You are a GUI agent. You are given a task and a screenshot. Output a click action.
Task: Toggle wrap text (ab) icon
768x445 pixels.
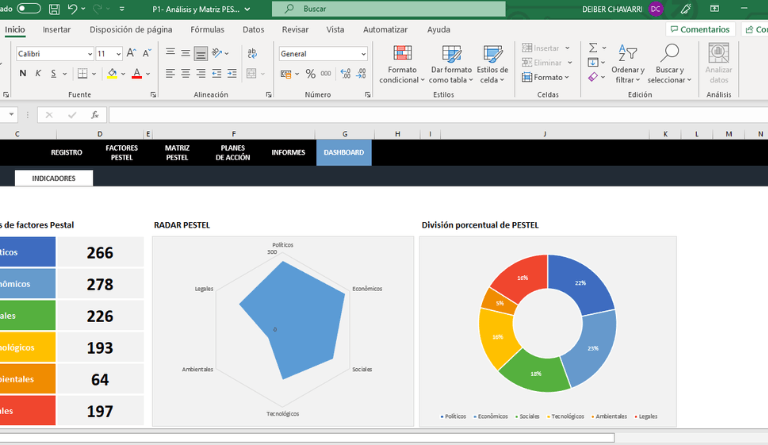(x=252, y=53)
